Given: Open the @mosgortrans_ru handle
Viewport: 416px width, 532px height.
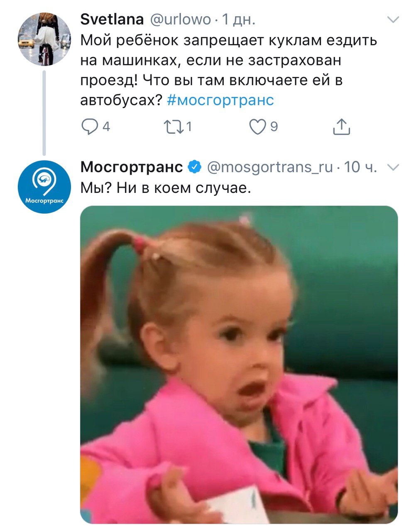Looking at the screenshot, I should pyautogui.click(x=270, y=167).
